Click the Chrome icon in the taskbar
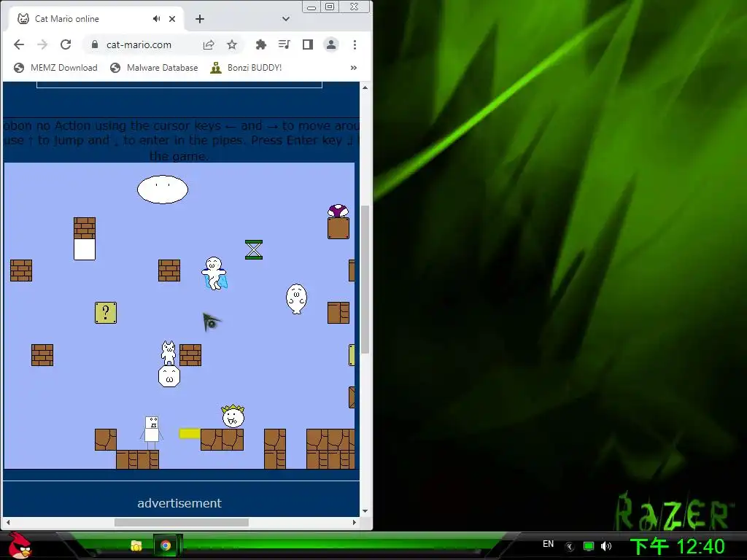This screenshot has width=747, height=560. point(166,545)
